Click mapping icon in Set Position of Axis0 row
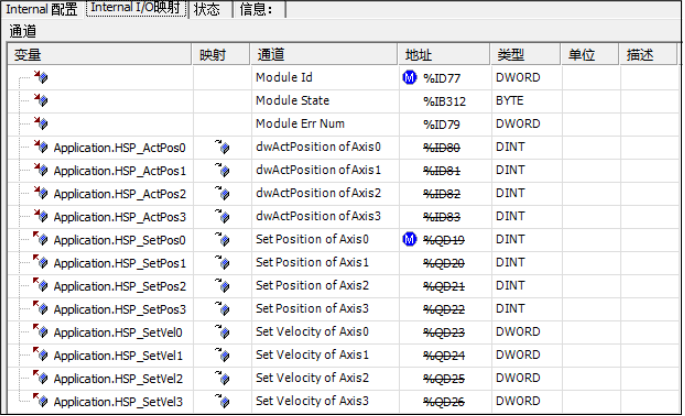685x416 pixels. point(222,239)
